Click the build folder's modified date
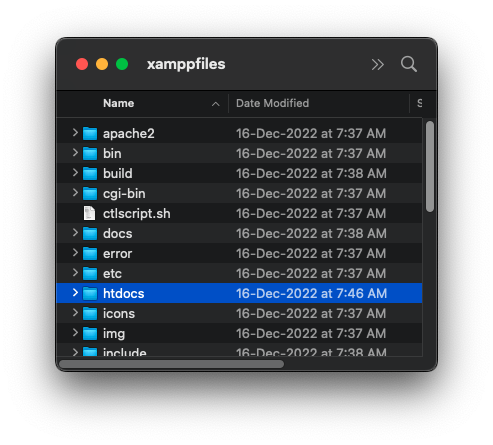The image size is (493, 445). [311, 173]
